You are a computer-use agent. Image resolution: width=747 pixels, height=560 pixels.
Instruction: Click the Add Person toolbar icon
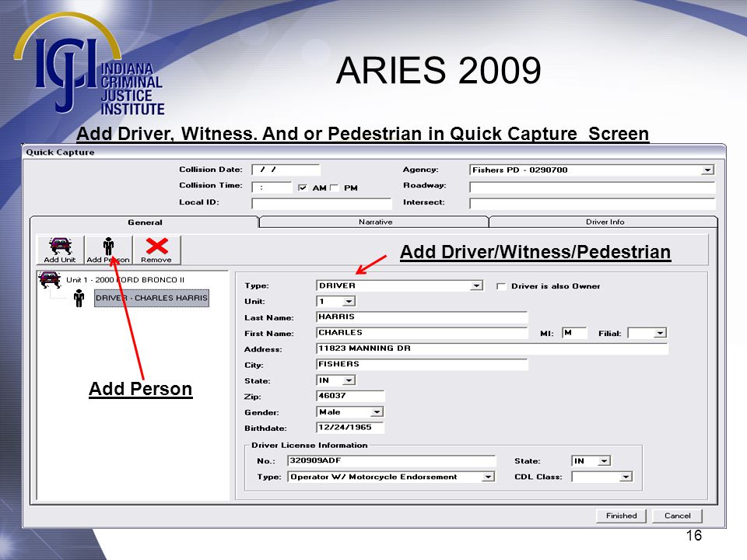pyautogui.click(x=109, y=247)
